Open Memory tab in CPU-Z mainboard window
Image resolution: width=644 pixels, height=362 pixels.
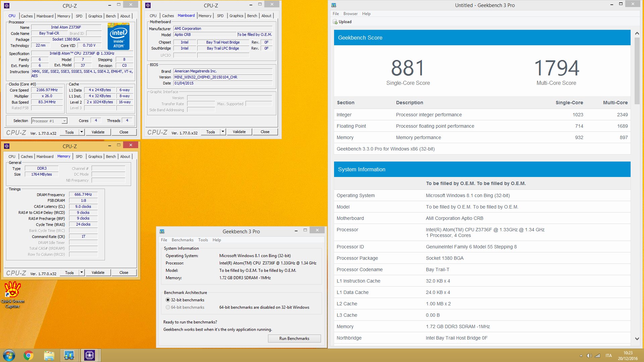205,15
